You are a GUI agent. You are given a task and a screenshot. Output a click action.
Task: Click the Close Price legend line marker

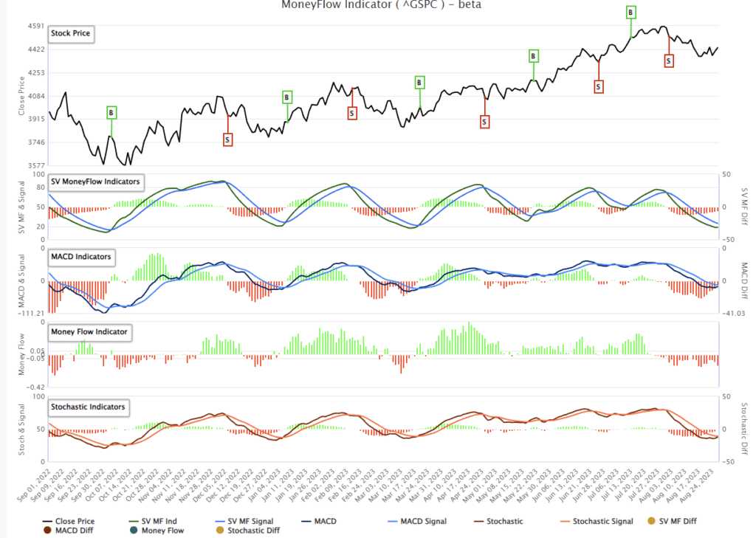[x=47, y=521]
